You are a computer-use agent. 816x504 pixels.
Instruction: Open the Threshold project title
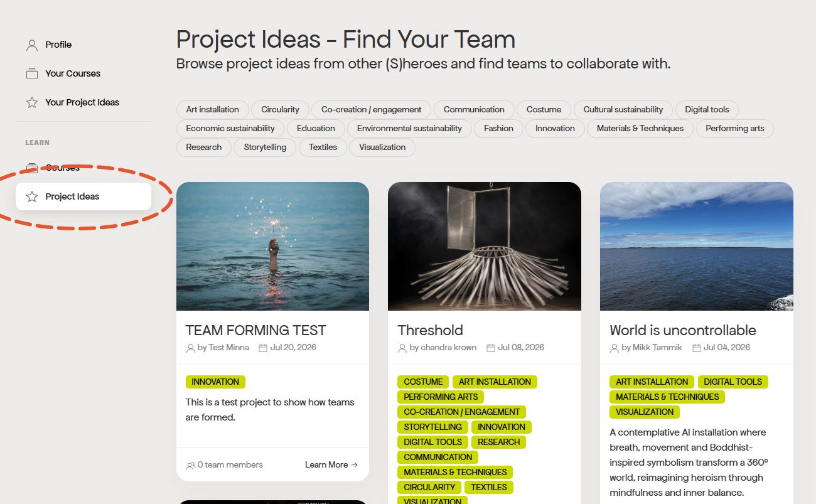coord(431,330)
